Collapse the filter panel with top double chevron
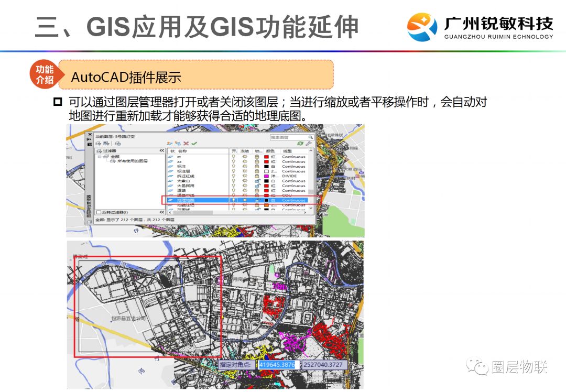This screenshot has width=566, height=392. pos(162,150)
